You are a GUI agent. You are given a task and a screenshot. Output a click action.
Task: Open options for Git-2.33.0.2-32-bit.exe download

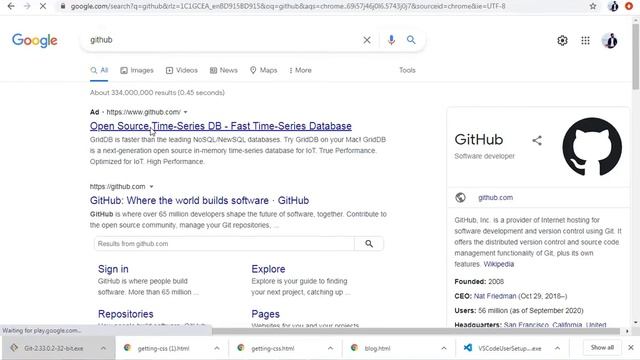[x=103, y=348]
